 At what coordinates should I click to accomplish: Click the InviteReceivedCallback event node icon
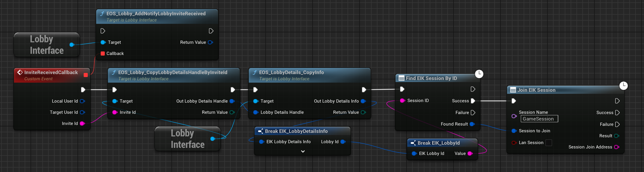click(20, 72)
